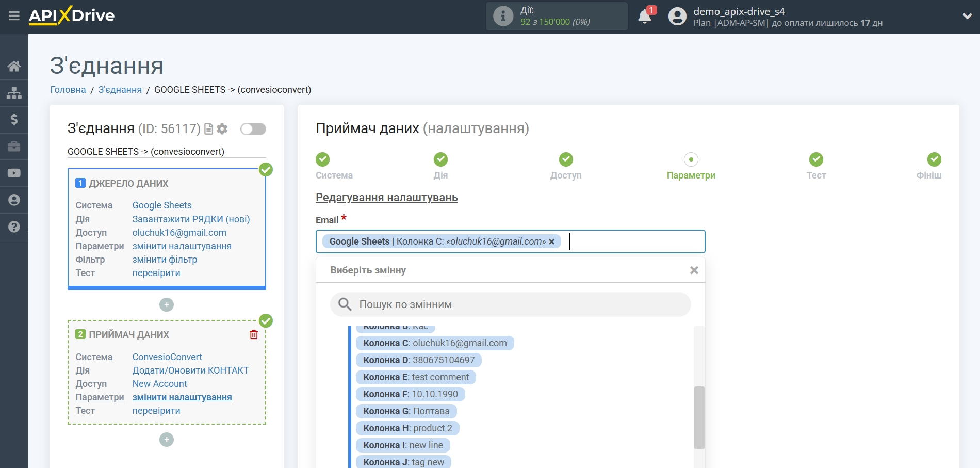Open the hamburger menu in header
The width and height of the screenshot is (980, 468).
click(x=14, y=16)
